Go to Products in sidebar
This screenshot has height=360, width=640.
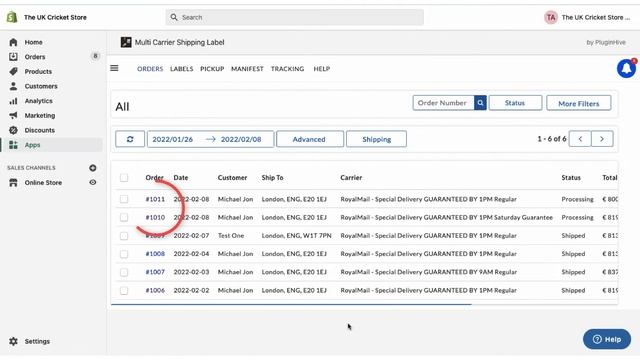[x=38, y=71]
